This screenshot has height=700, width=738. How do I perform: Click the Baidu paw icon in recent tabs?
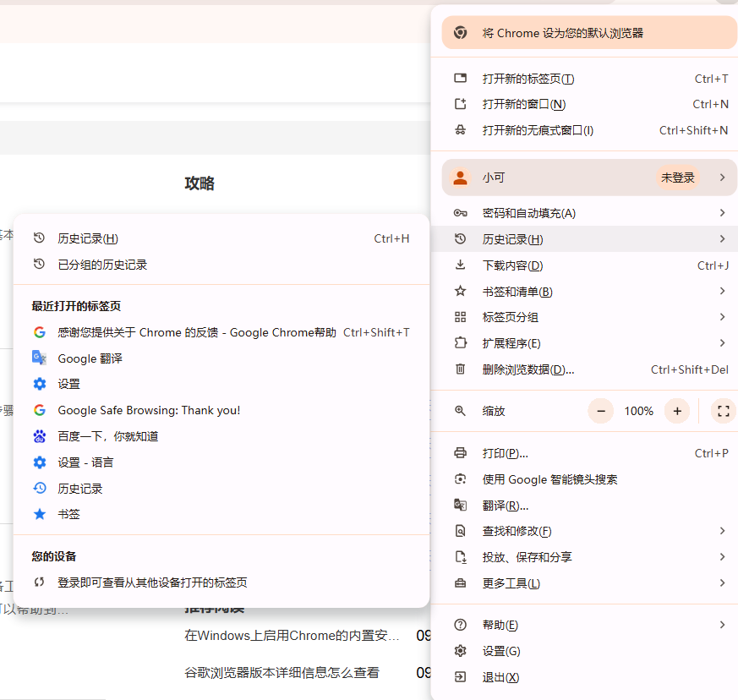point(40,436)
